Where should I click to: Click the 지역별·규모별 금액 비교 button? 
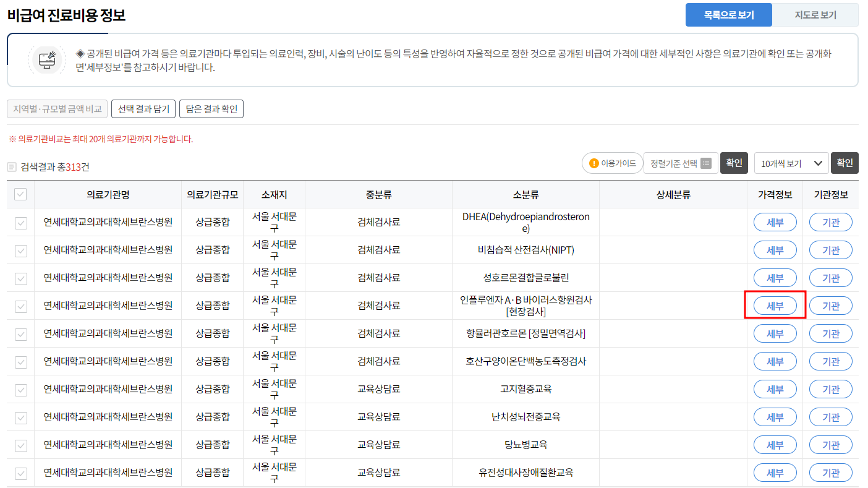(x=57, y=109)
